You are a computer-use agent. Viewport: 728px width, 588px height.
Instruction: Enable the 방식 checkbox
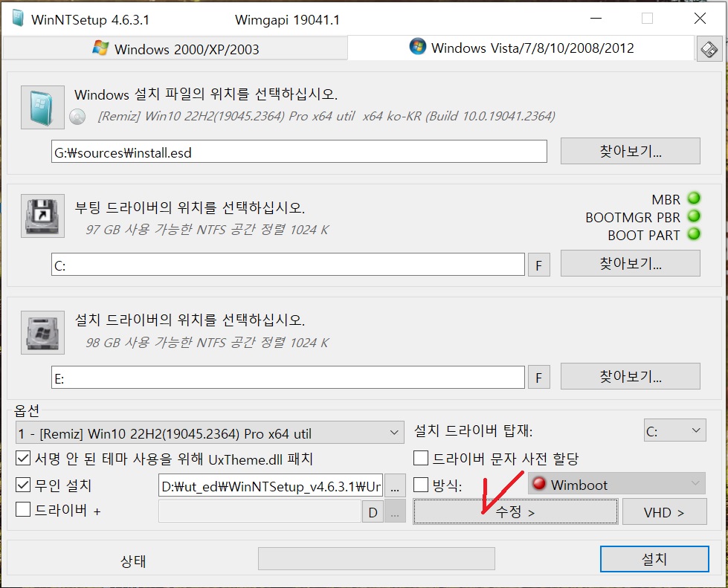tap(421, 485)
